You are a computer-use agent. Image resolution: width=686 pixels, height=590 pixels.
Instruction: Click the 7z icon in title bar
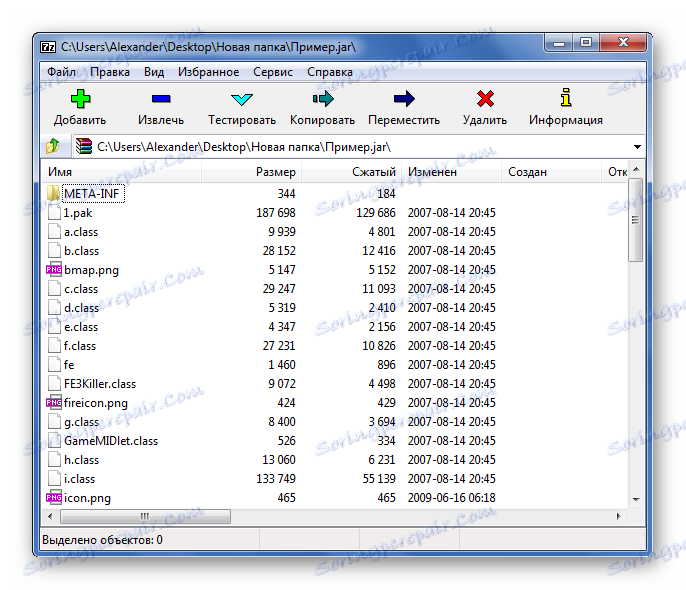(48, 47)
